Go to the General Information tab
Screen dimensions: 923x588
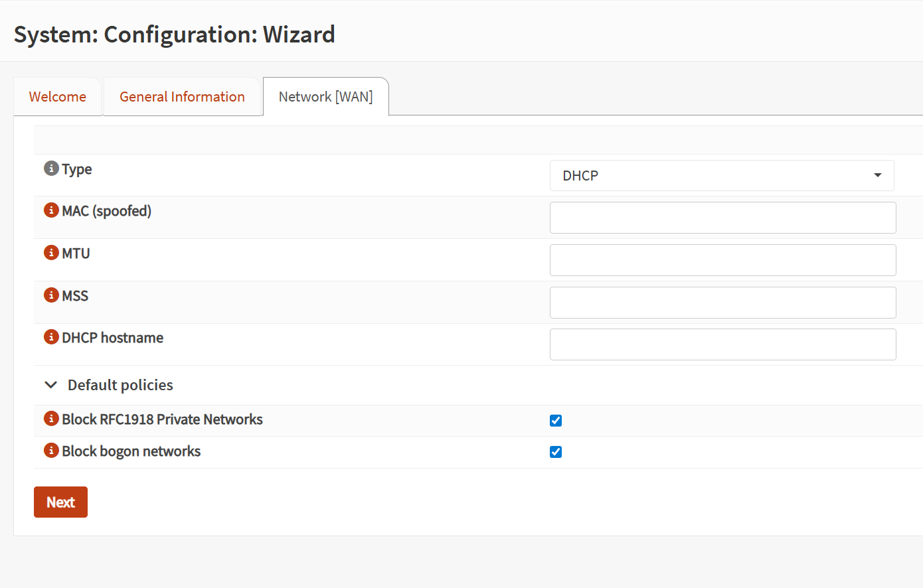[182, 97]
